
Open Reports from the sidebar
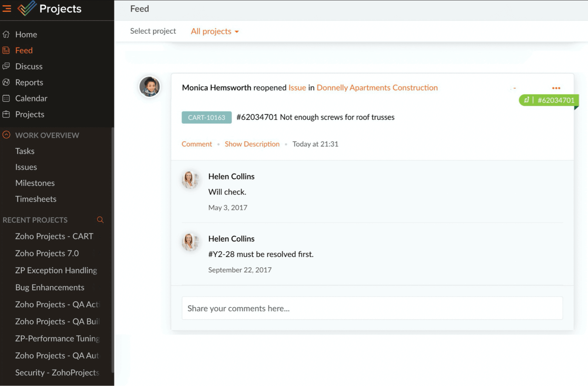tap(29, 82)
